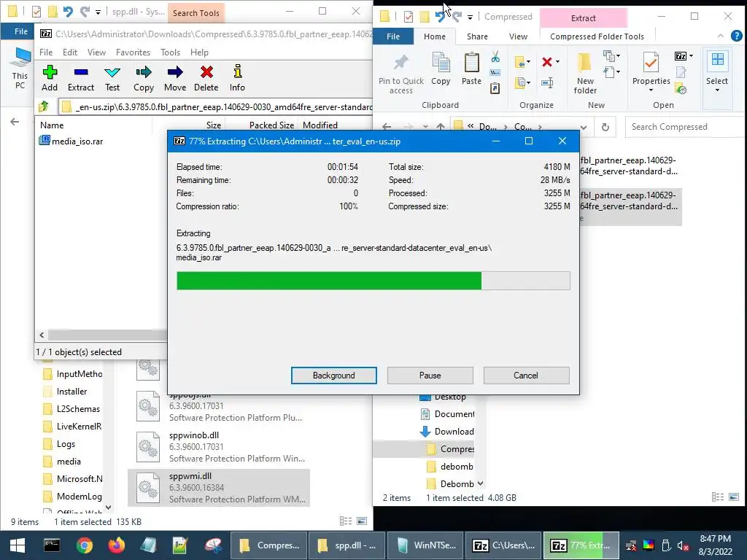Select Downloads in Explorer navigation tree
Viewport: 747px width, 560px height.
[447, 432]
